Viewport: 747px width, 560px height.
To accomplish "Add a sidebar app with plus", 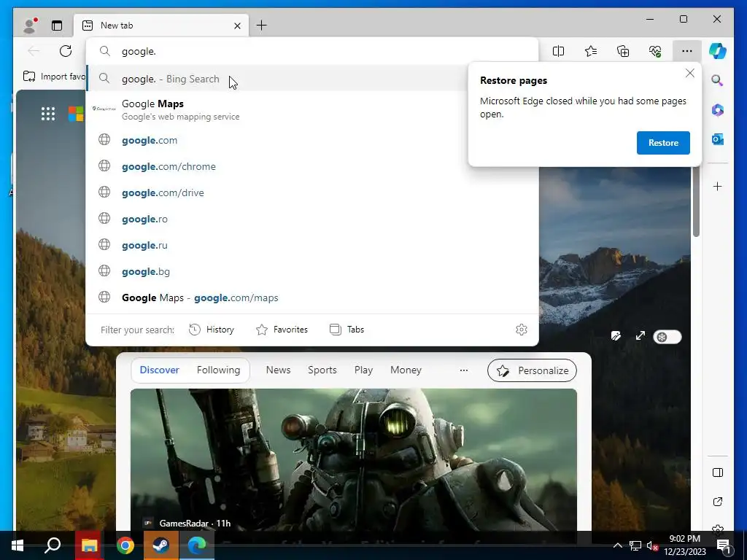I will (718, 186).
